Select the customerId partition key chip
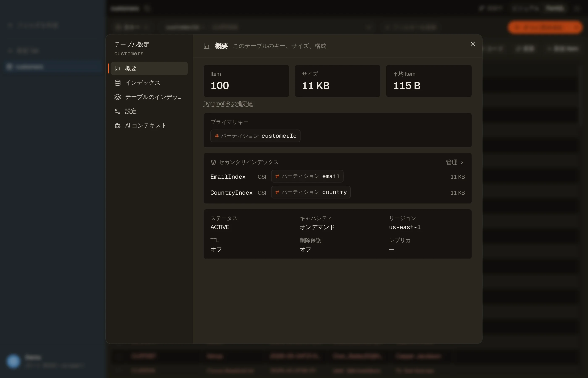The image size is (588, 378). tap(255, 136)
